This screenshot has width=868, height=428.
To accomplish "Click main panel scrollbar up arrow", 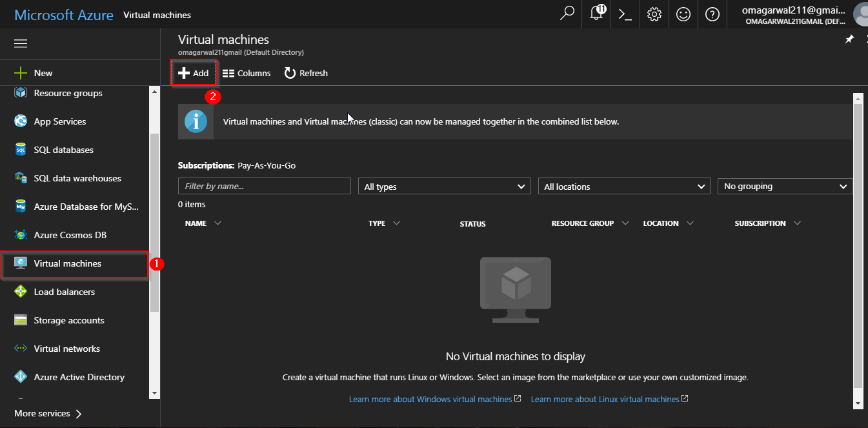I will point(858,99).
